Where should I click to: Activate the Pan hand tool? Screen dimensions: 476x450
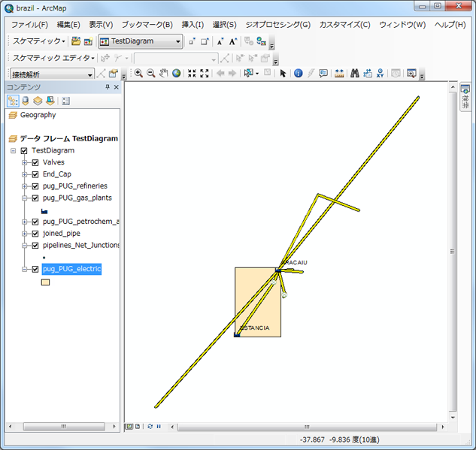coord(163,74)
